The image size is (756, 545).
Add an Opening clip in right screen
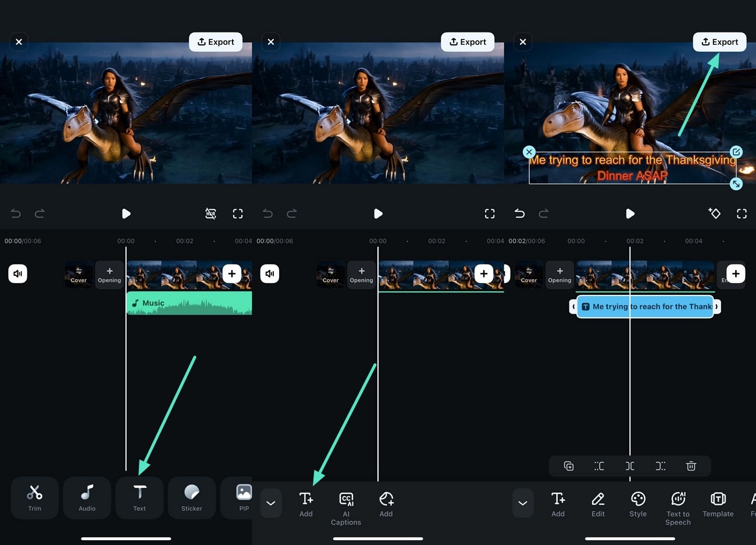[x=559, y=275]
